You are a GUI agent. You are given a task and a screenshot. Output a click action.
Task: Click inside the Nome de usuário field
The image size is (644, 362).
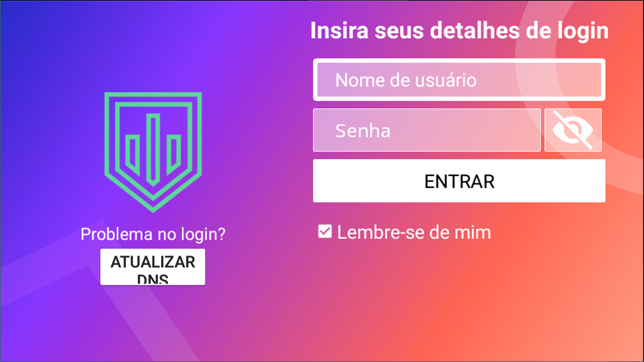(459, 80)
